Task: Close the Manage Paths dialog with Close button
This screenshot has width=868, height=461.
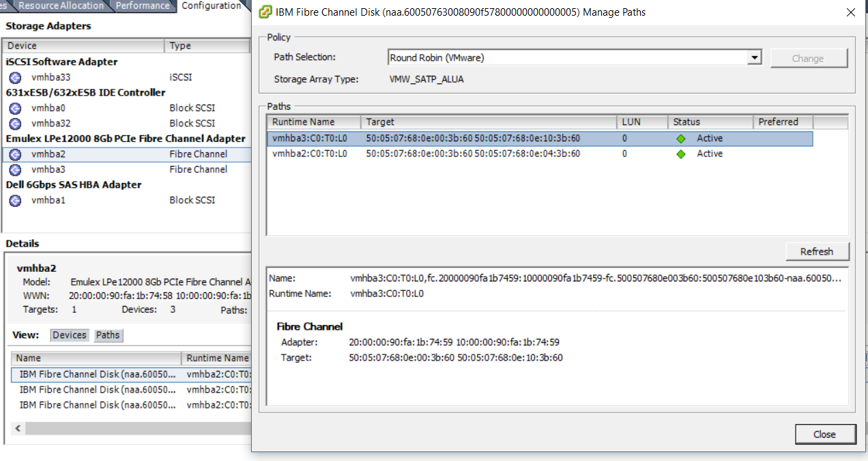Action: pyautogui.click(x=825, y=434)
